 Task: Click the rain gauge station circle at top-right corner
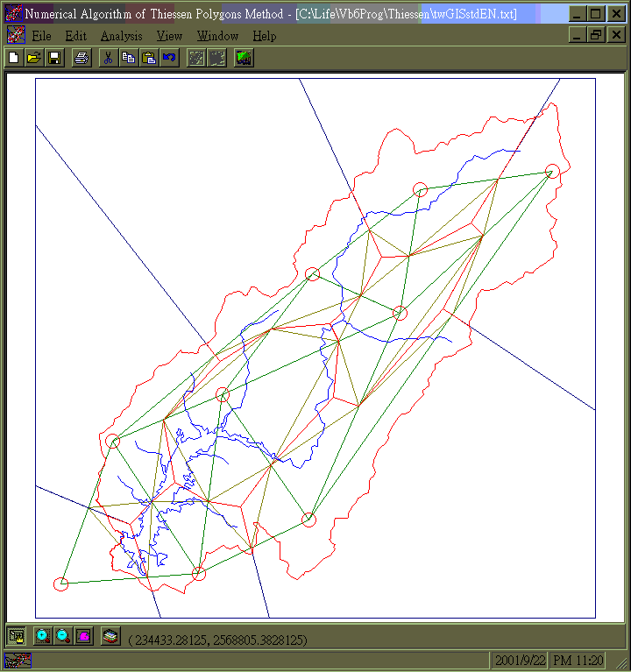pyautogui.click(x=552, y=172)
